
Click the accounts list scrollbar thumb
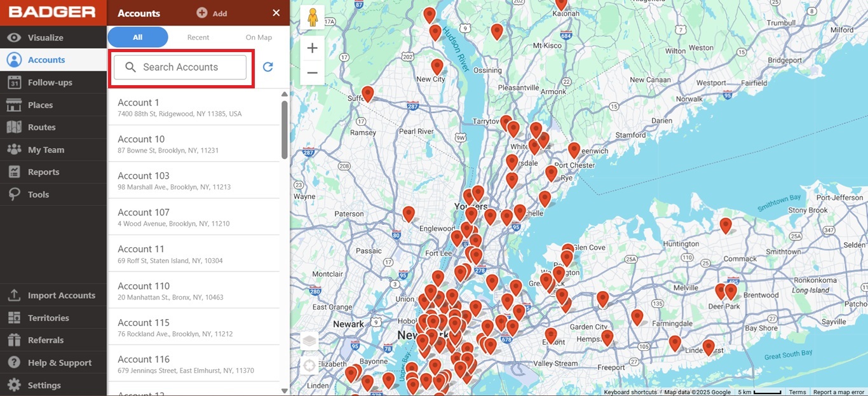(x=284, y=130)
